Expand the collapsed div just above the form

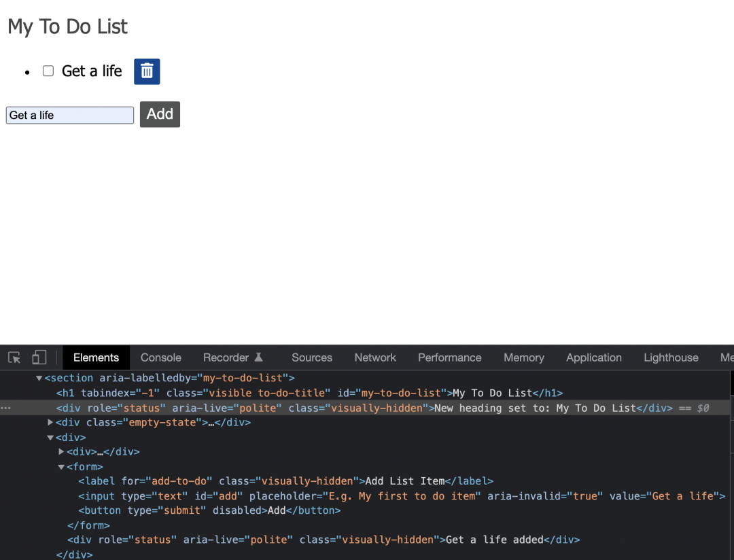[62, 452]
